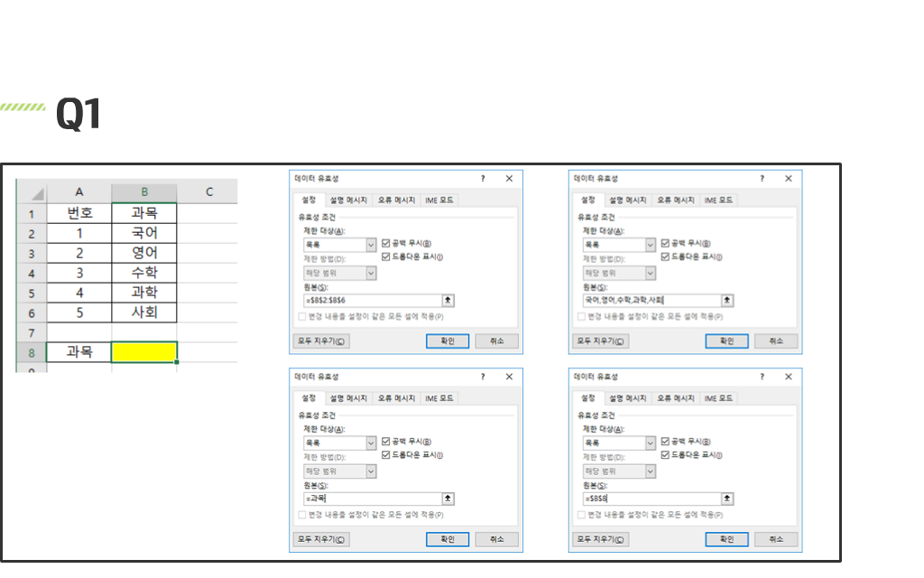Image resolution: width=924 pixels, height=578 pixels.
Task: Click 모두 지우기 in the =과목 dialog
Action: (x=321, y=539)
